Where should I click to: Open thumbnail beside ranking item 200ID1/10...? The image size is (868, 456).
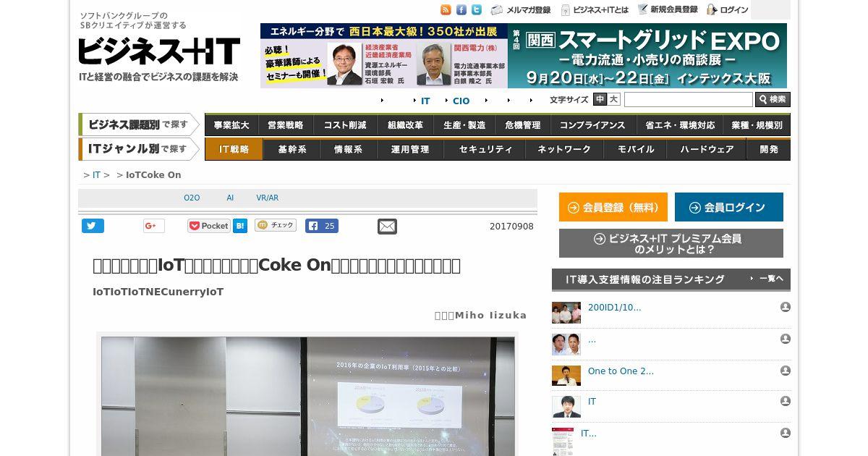pos(566,313)
